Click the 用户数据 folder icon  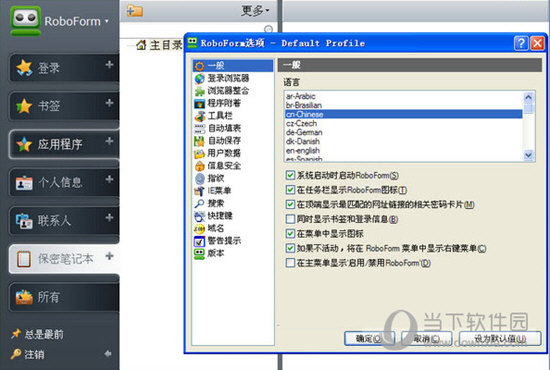199,153
